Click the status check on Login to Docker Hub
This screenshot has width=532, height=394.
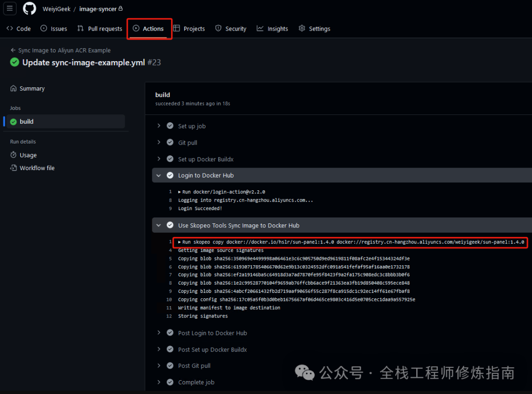point(170,175)
